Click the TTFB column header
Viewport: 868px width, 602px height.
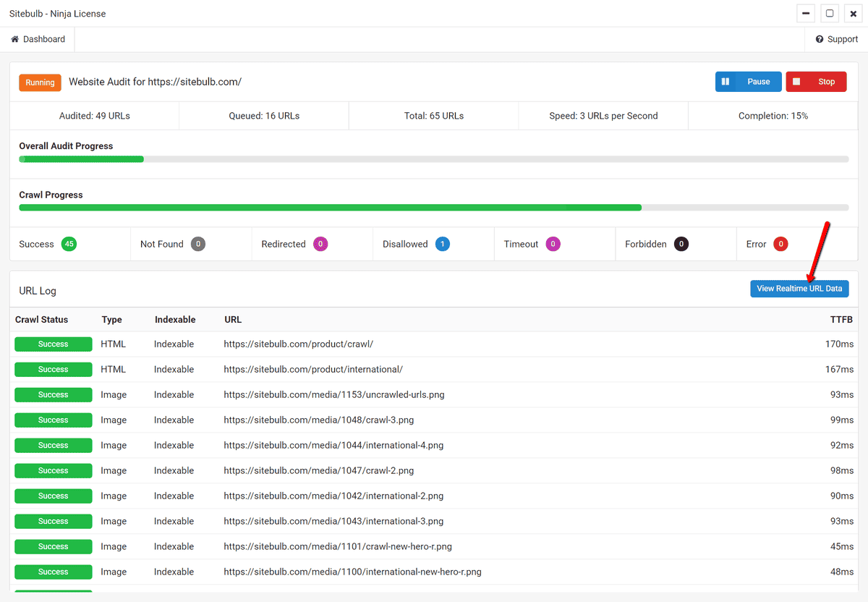[841, 319]
